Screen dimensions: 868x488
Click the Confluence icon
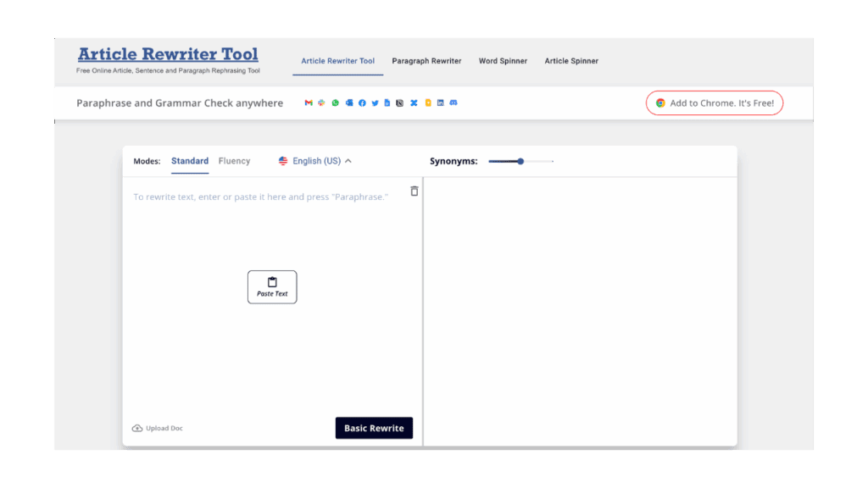414,103
